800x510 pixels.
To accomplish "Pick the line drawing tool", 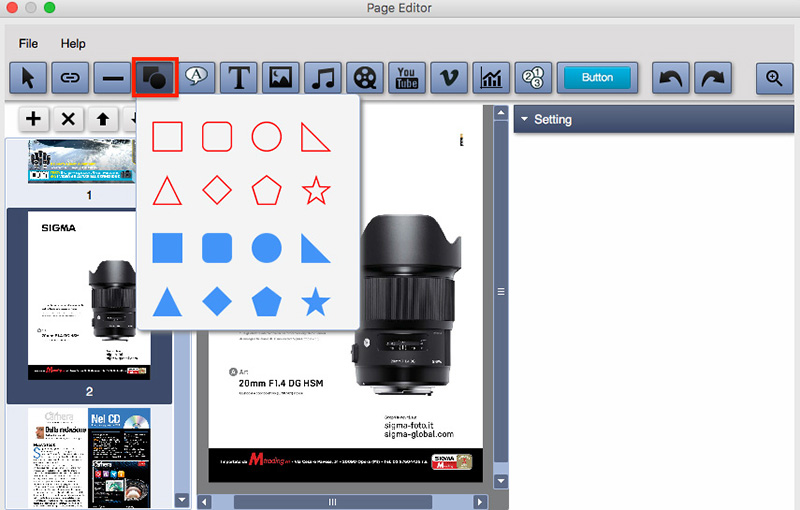I will coord(112,78).
